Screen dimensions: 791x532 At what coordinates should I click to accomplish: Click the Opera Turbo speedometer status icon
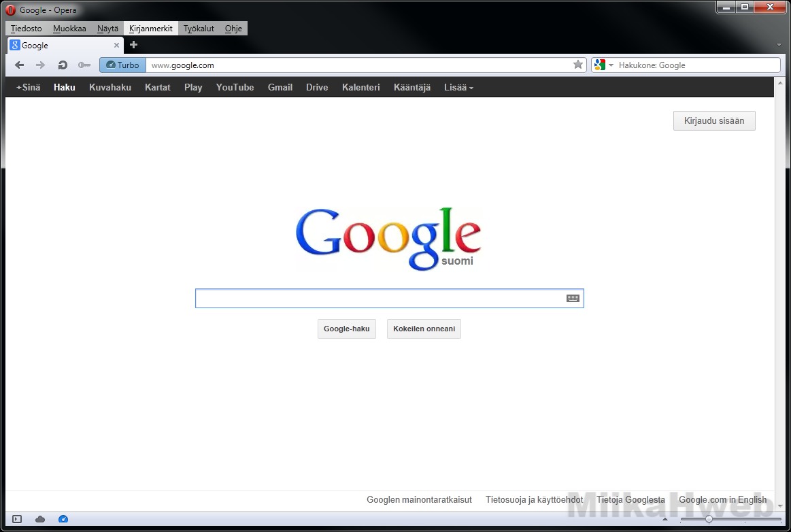pyautogui.click(x=63, y=519)
